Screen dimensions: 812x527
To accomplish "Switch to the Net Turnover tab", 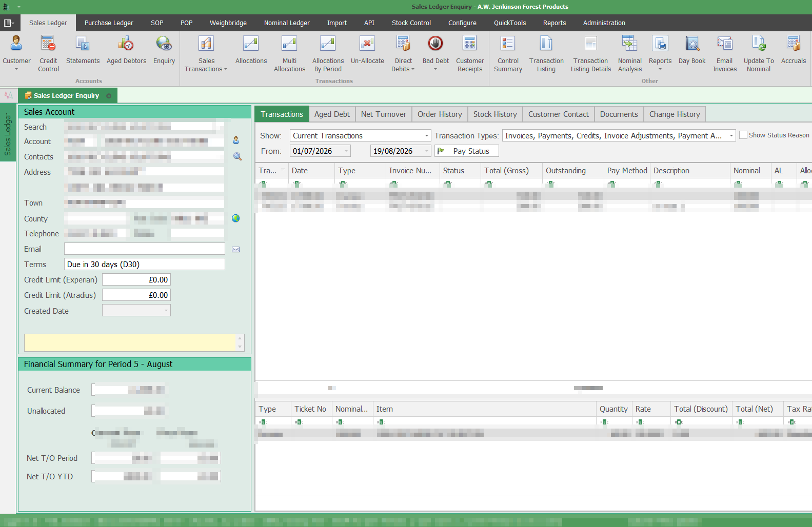I will (383, 114).
